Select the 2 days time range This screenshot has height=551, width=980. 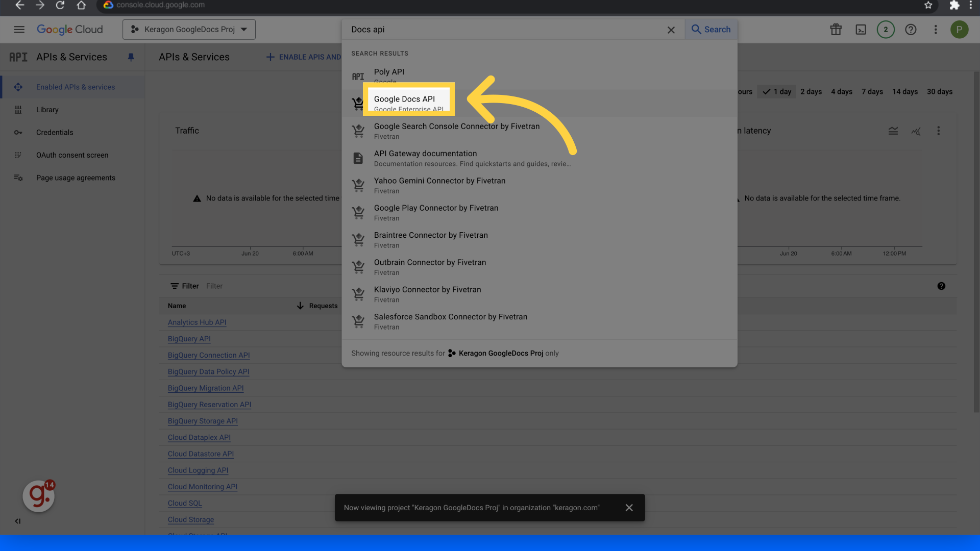click(x=811, y=92)
